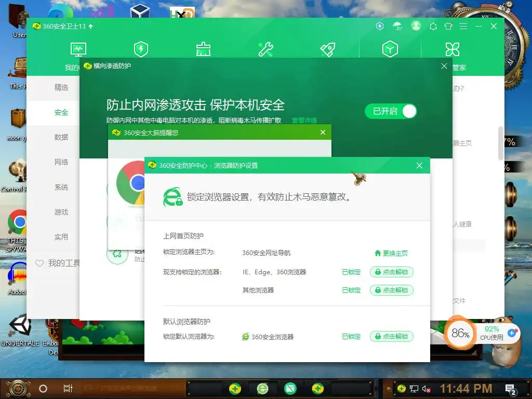Open the wrench system repair icon
The image size is (532, 399).
tap(265, 49)
